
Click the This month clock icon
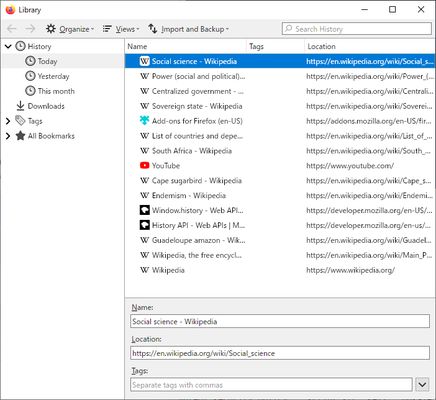[30, 91]
